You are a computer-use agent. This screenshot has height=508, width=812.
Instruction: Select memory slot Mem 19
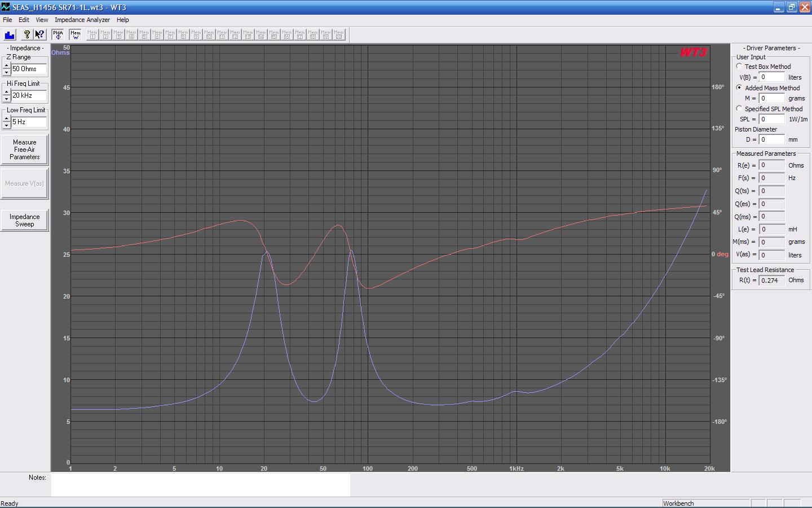[326, 34]
